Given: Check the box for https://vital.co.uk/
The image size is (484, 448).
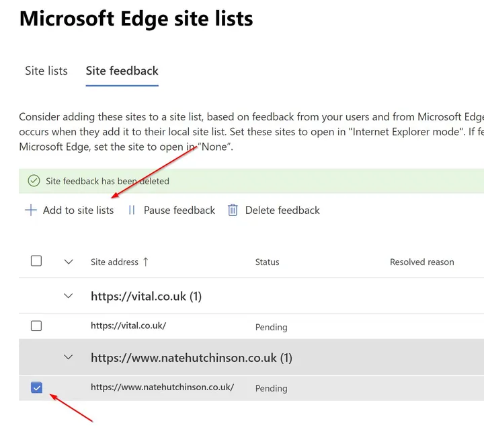Looking at the screenshot, I should (36, 326).
